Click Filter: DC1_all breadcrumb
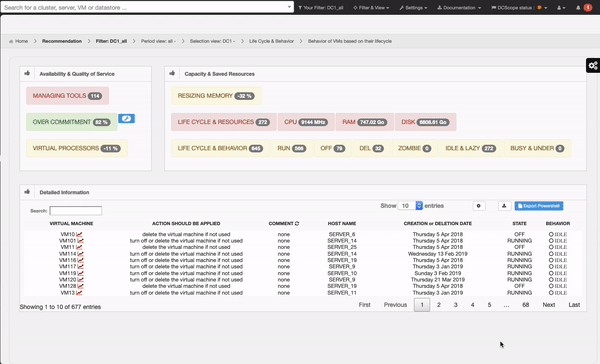Viewport: 600px width, 364px height. tap(111, 41)
